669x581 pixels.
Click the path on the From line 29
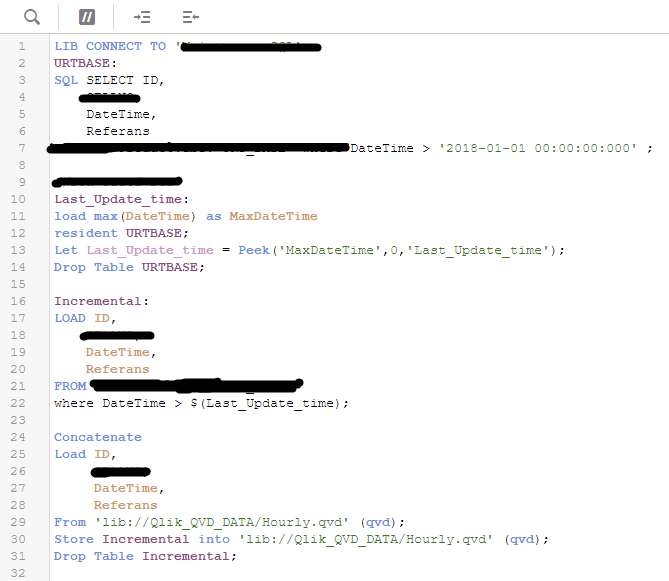tap(221, 523)
